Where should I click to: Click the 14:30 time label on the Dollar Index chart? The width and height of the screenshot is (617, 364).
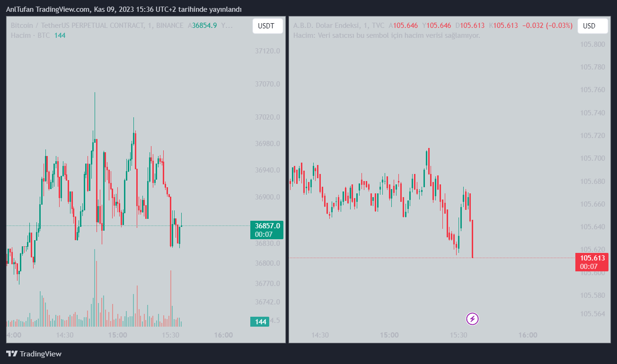[x=320, y=335]
